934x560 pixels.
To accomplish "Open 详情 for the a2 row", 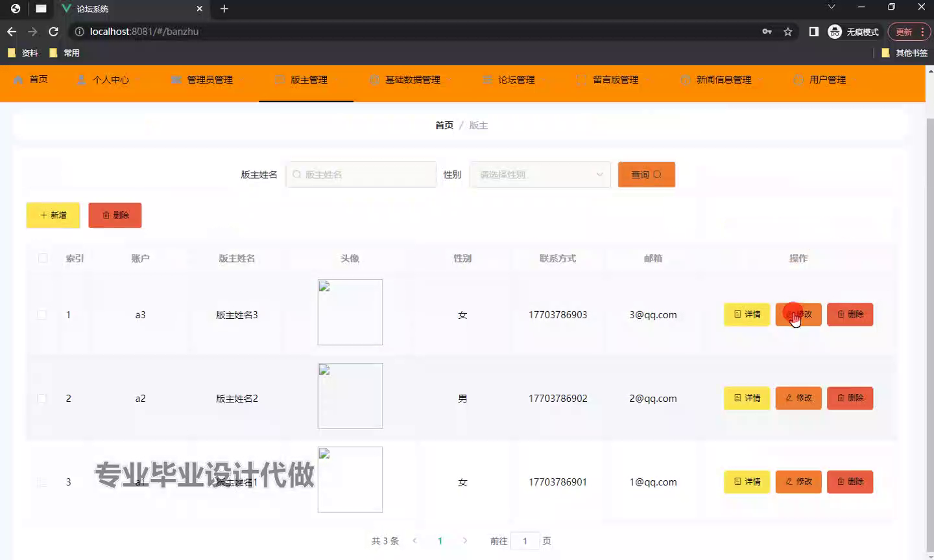I will (x=747, y=398).
